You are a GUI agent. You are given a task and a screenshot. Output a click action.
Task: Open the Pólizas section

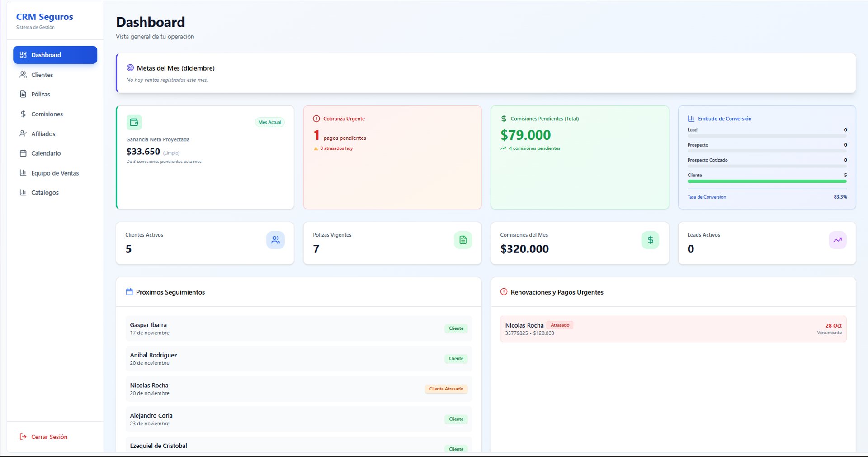pyautogui.click(x=55, y=94)
